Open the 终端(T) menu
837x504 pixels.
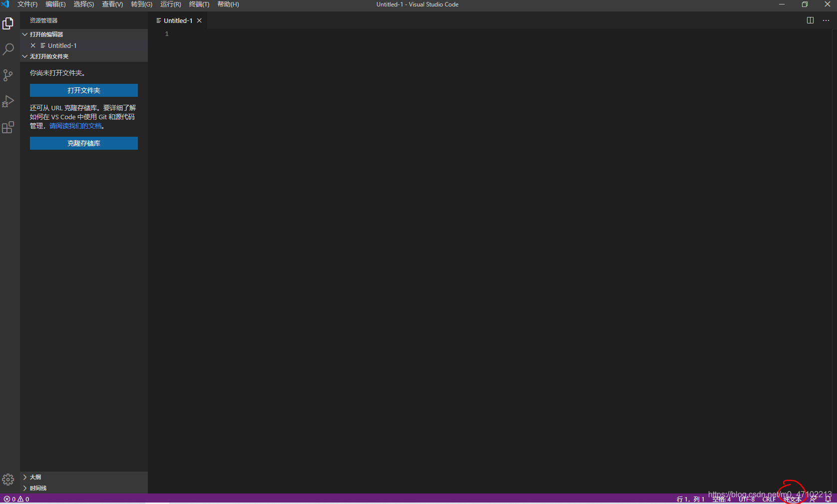199,4
